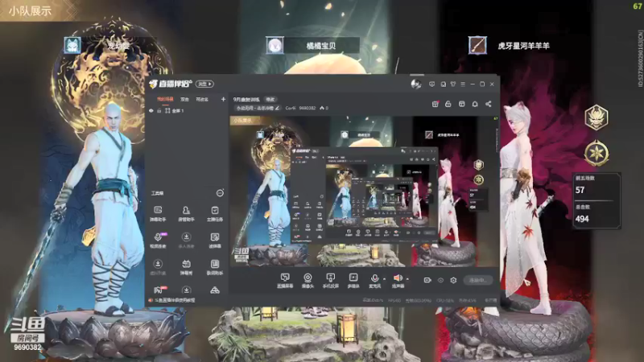
Task: Add a phone screen-cast source (手机投屏)
Action: point(330,280)
